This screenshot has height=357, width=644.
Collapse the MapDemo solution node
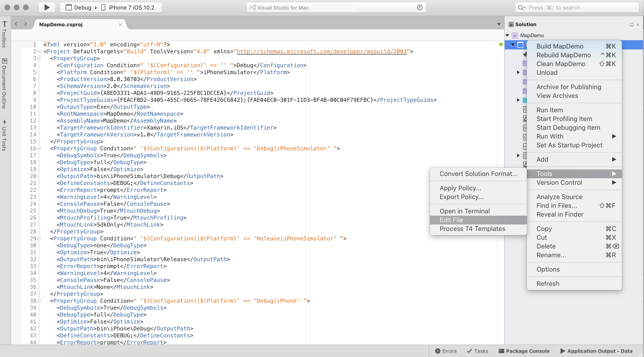tap(507, 35)
